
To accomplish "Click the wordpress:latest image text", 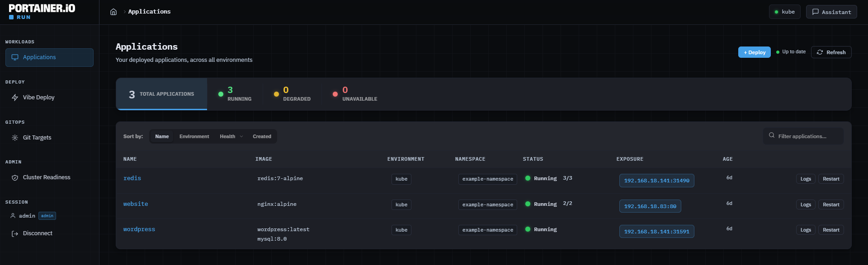I will pos(283,229).
